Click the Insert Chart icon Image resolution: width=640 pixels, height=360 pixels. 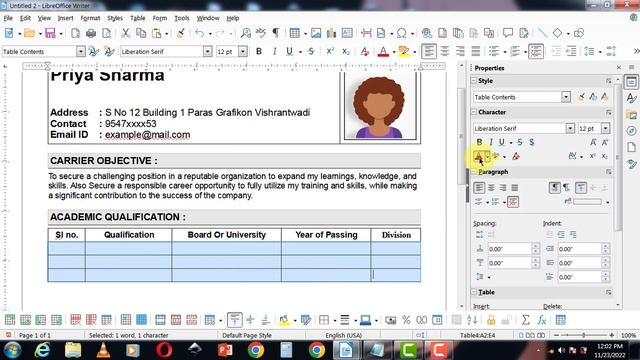[331, 33]
